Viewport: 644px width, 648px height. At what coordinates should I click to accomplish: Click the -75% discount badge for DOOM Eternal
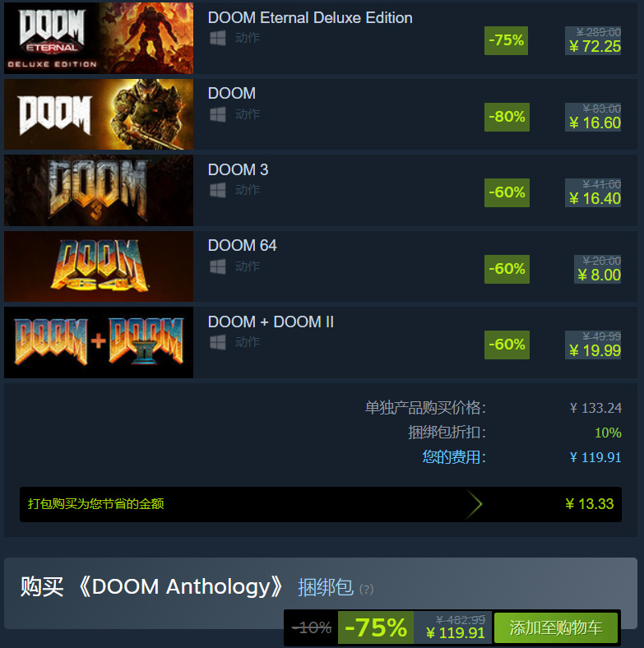click(506, 40)
